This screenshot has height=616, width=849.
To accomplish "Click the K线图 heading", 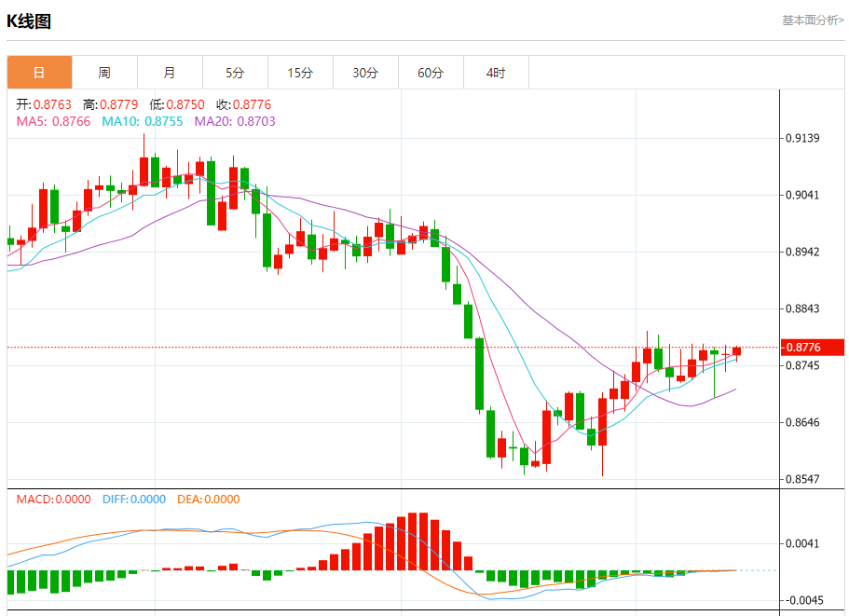I will click(x=29, y=21).
